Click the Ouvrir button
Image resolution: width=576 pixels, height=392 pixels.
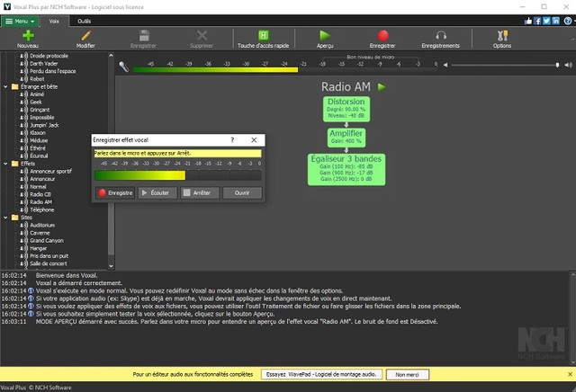click(242, 192)
